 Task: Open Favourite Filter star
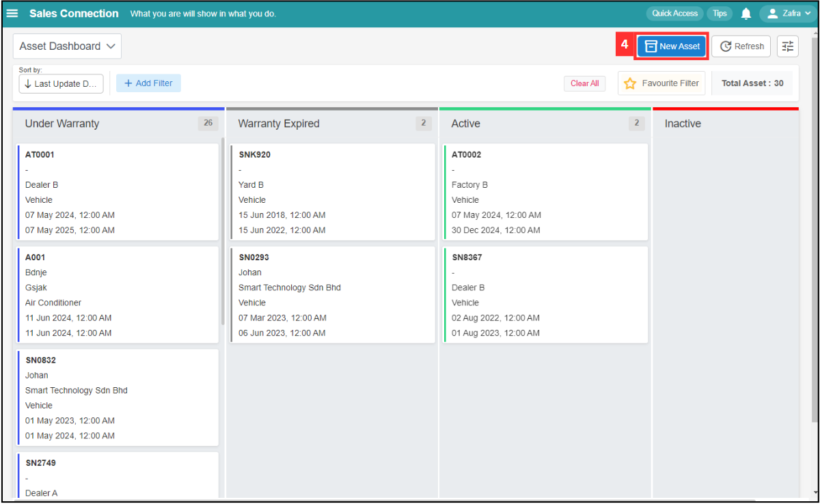661,83
